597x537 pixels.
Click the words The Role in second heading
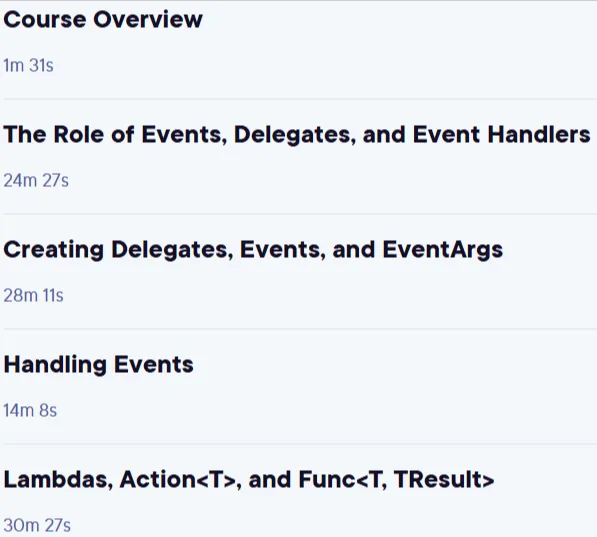pyautogui.click(x=54, y=135)
